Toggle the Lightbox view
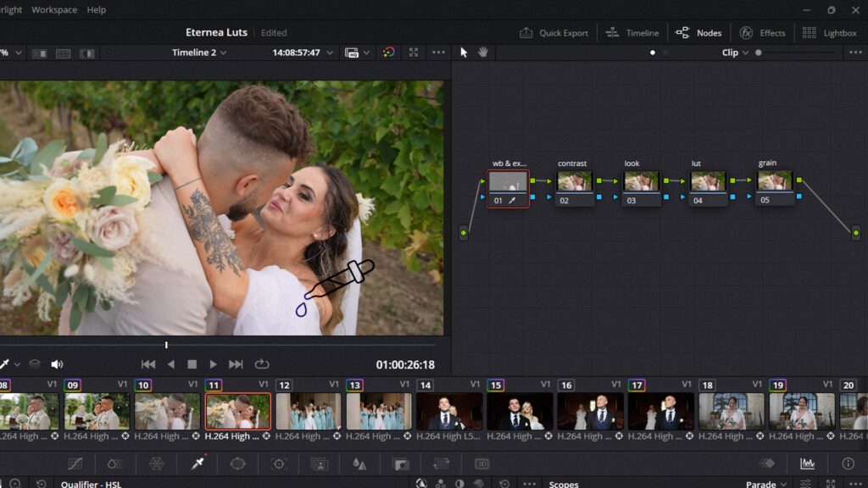Viewport: 868px width, 488px height. tap(829, 33)
